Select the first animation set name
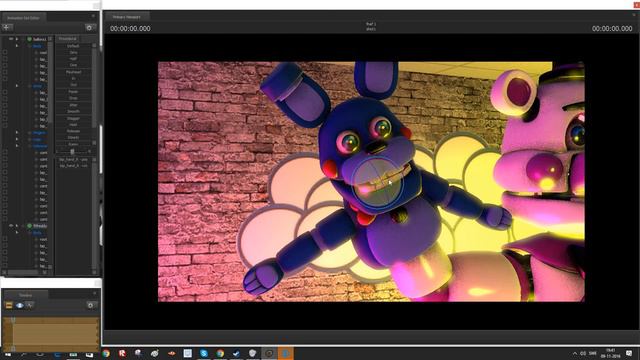This screenshot has width=640, height=360. (40, 39)
